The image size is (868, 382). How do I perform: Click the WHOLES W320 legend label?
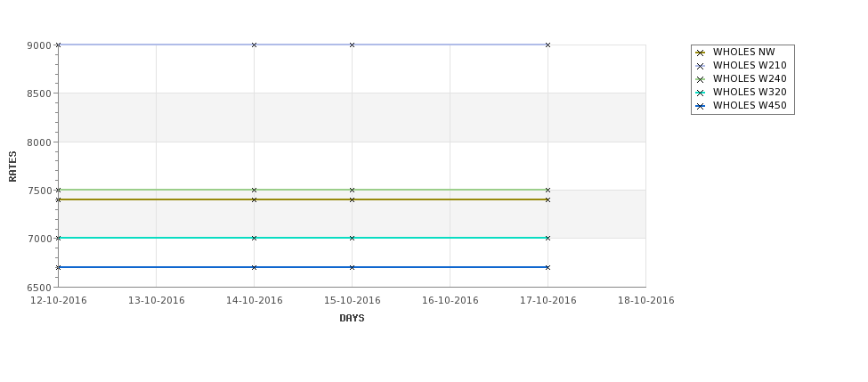pos(750,92)
